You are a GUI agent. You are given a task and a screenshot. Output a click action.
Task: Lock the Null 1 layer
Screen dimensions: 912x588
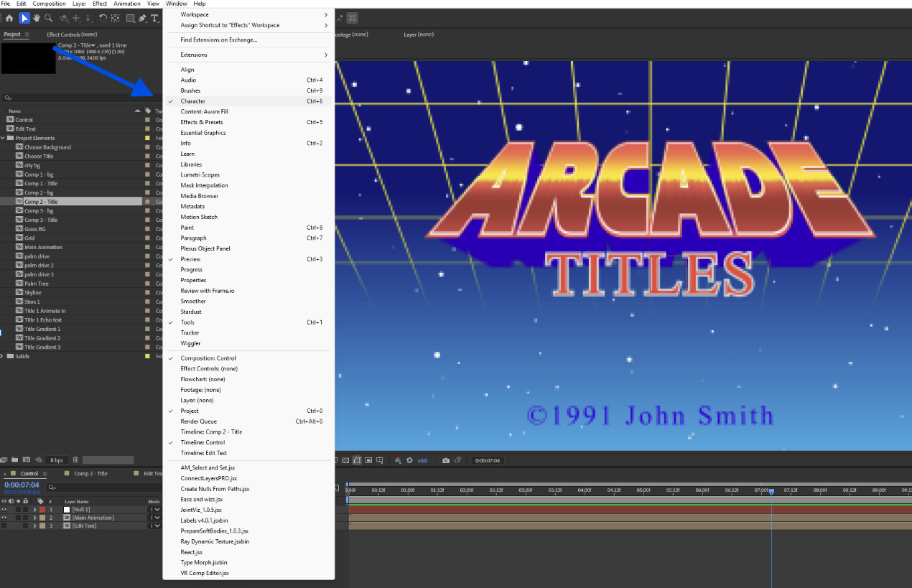[x=25, y=510]
